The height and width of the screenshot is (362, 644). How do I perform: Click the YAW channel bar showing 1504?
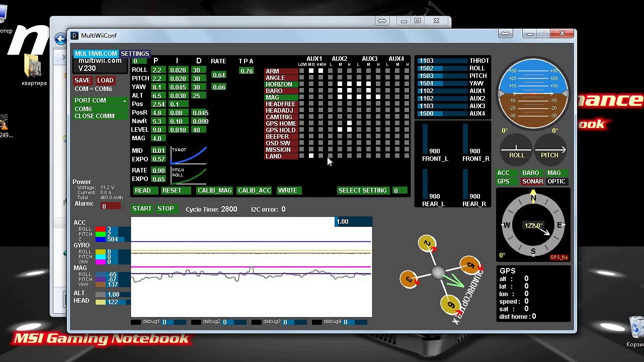pyautogui.click(x=443, y=83)
